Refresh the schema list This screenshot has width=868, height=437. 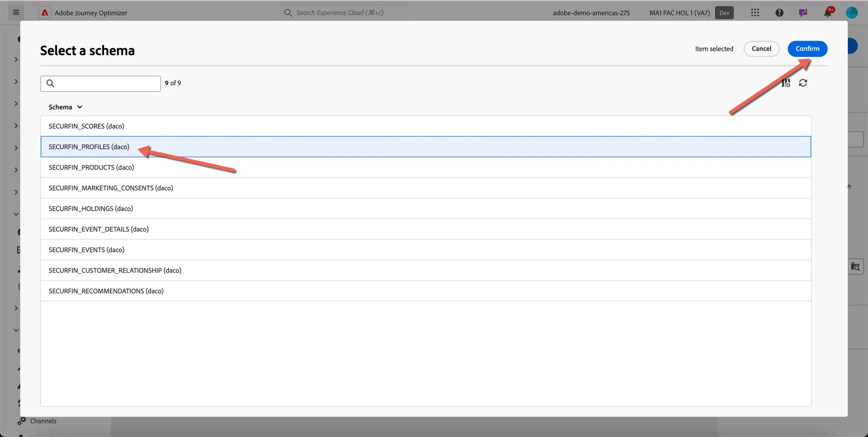tap(803, 83)
